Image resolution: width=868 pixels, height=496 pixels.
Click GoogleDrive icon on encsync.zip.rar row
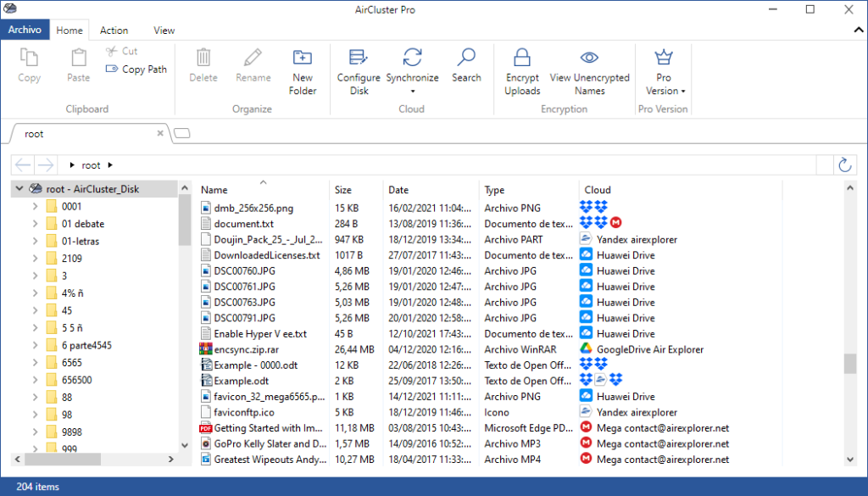tap(587, 348)
